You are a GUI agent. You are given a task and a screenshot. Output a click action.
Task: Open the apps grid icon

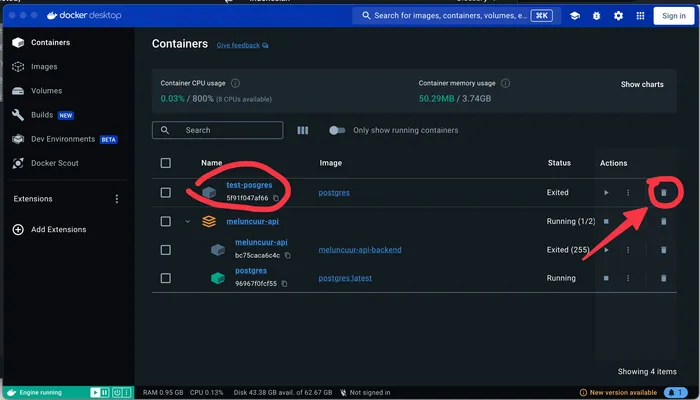click(640, 16)
